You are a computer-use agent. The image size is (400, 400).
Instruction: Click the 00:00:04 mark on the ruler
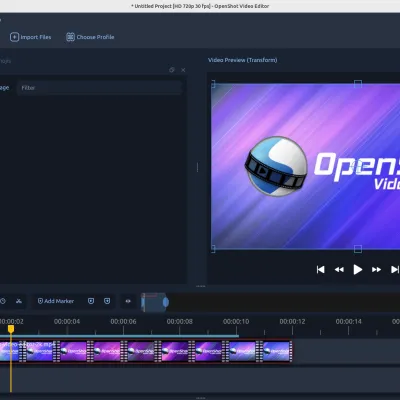[67, 322]
